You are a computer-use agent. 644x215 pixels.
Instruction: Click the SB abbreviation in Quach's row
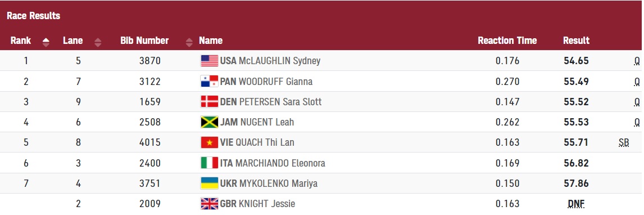624,142
